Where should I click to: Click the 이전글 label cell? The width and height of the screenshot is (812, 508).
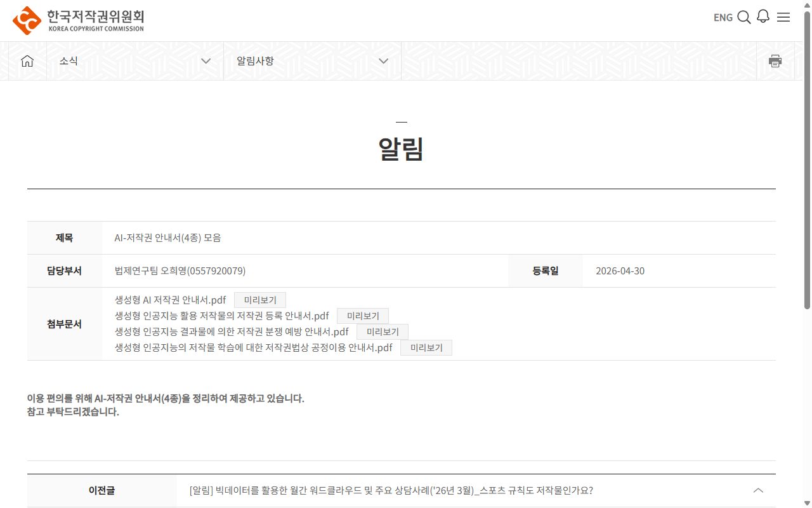tap(101, 490)
